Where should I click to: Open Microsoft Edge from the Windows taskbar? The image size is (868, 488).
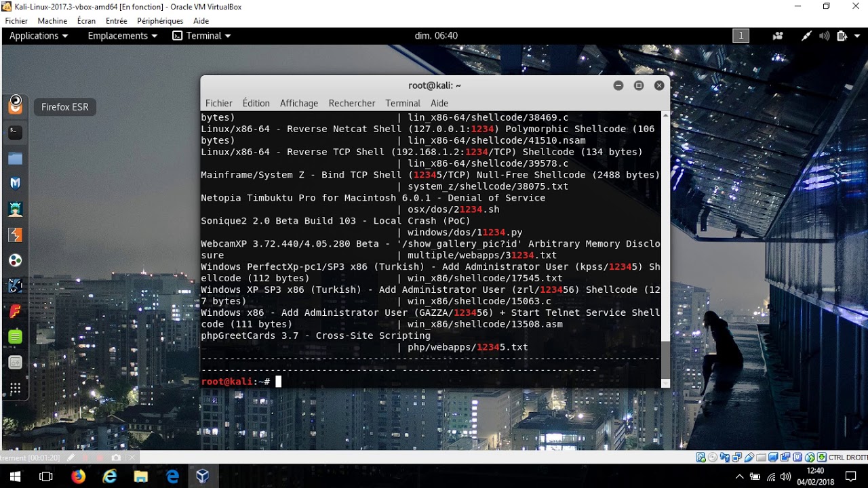[x=172, y=476]
